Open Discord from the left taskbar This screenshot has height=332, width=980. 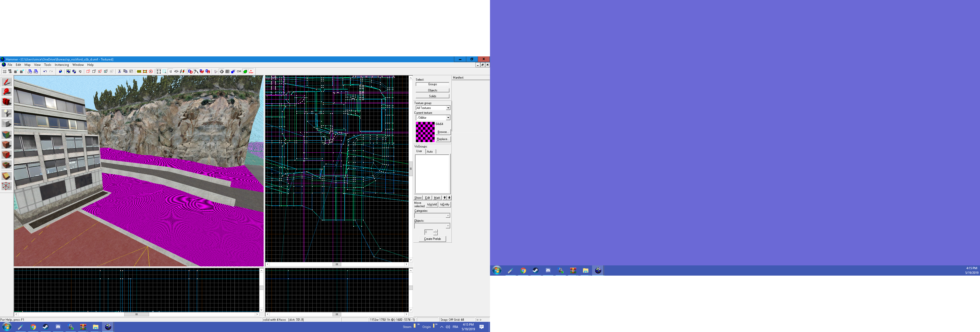point(58,327)
